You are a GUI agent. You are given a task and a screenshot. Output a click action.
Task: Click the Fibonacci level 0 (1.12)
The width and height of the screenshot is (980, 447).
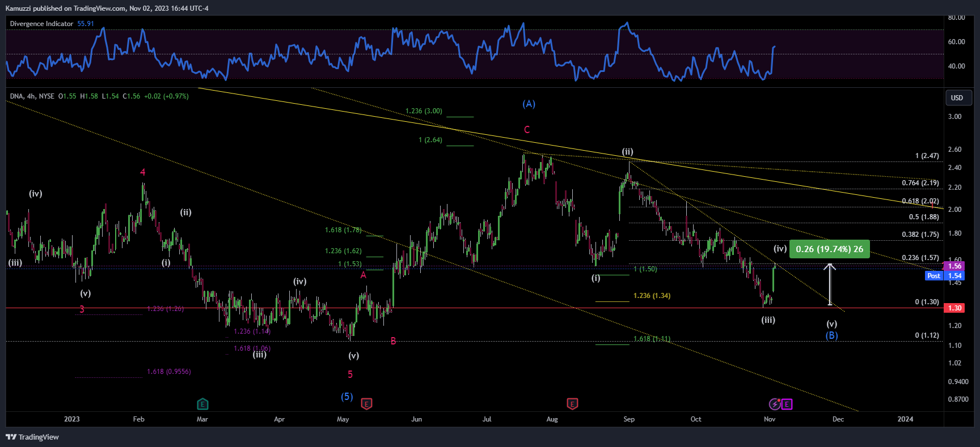927,335
